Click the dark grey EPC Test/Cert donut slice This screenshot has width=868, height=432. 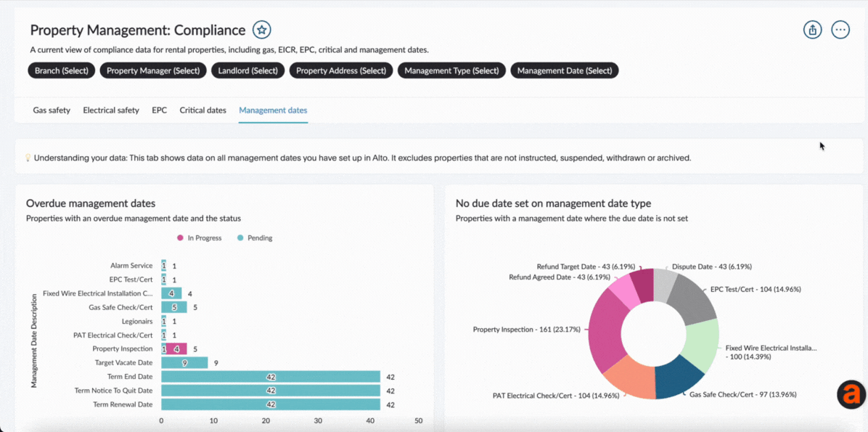(x=692, y=301)
